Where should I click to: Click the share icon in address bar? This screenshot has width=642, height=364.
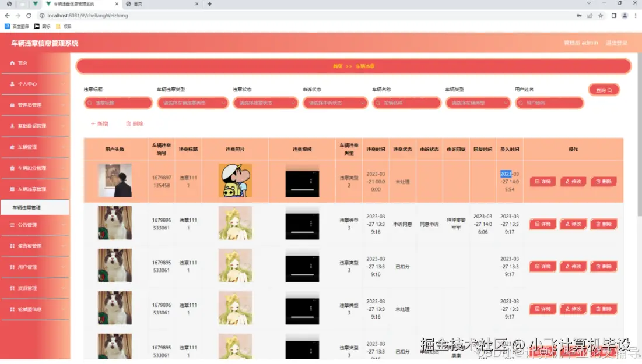point(590,16)
